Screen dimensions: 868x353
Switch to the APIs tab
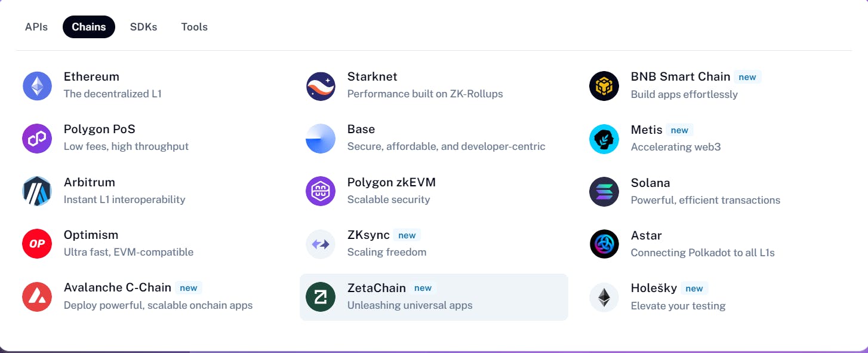[x=36, y=27]
